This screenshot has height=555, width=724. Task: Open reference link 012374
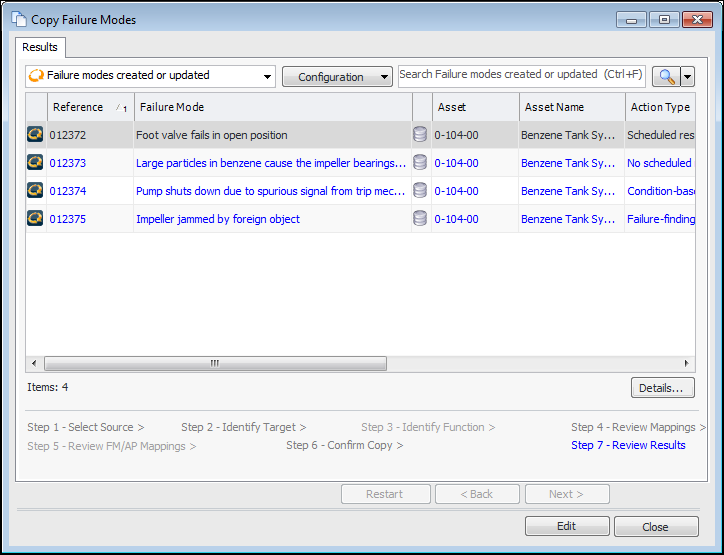coord(68,191)
